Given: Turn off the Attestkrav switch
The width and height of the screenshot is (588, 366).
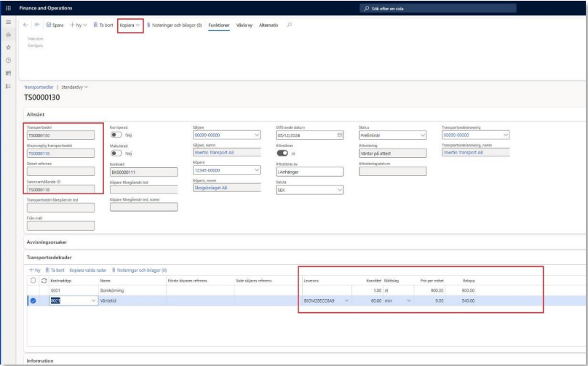Looking at the screenshot, I should point(282,154).
